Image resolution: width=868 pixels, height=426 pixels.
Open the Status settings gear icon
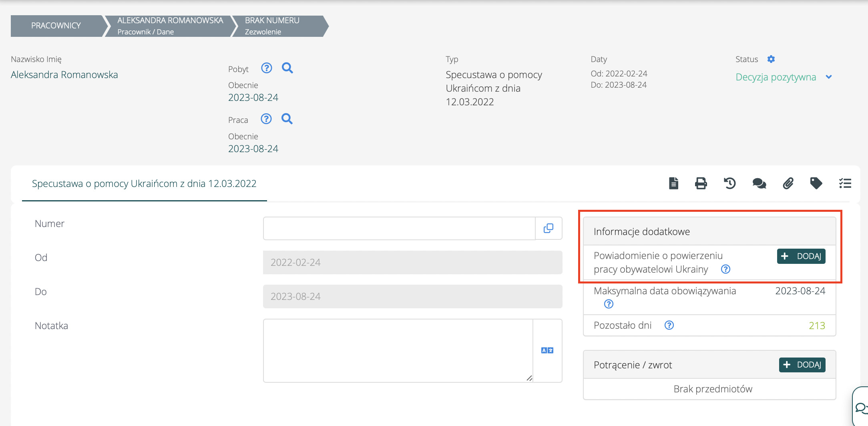pyautogui.click(x=771, y=59)
